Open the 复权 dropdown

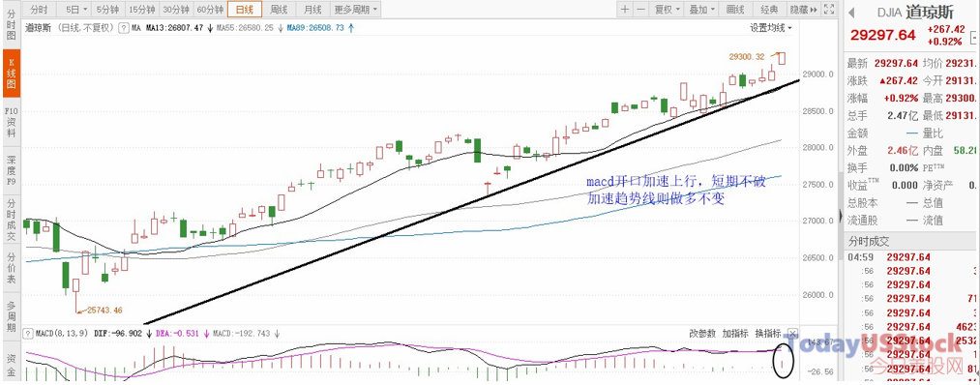pos(667,10)
